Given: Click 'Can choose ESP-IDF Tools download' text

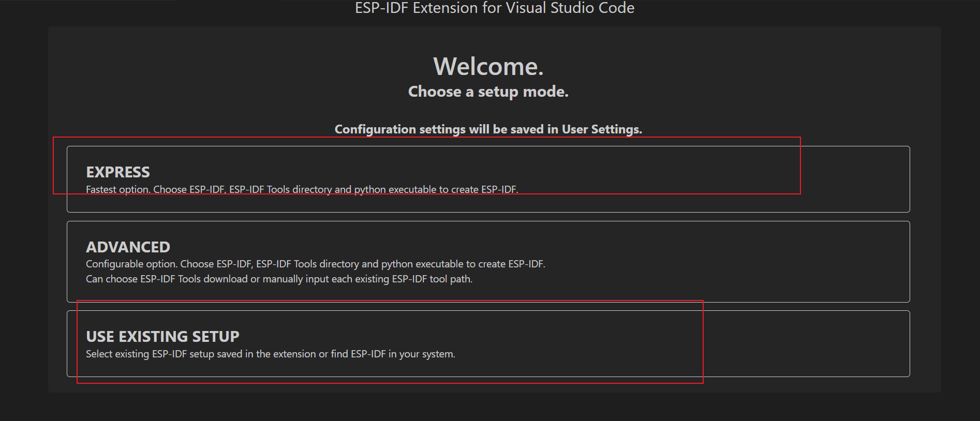Looking at the screenshot, I should click(x=279, y=279).
